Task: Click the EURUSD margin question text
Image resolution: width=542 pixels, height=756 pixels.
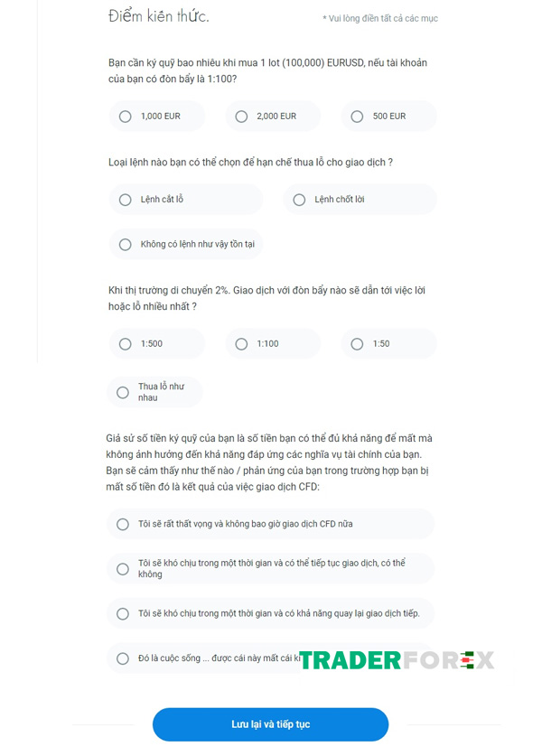Action: [x=267, y=70]
